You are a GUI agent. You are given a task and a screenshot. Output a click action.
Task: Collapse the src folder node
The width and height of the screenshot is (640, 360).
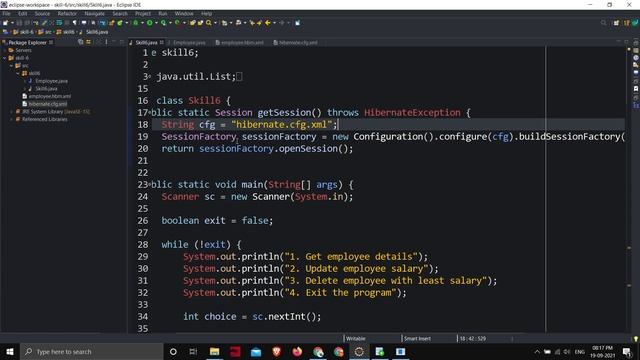pos(11,65)
